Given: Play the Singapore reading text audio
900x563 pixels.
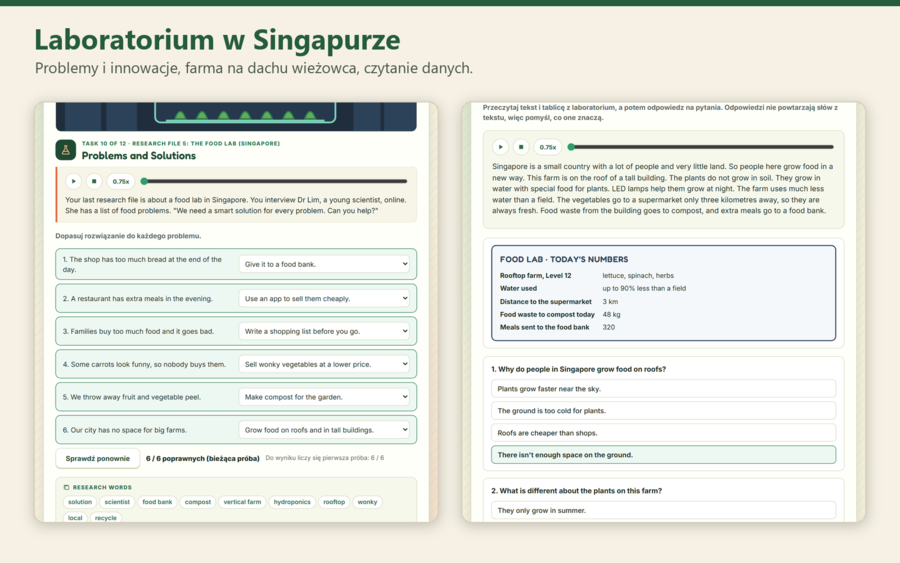Looking at the screenshot, I should (x=501, y=147).
